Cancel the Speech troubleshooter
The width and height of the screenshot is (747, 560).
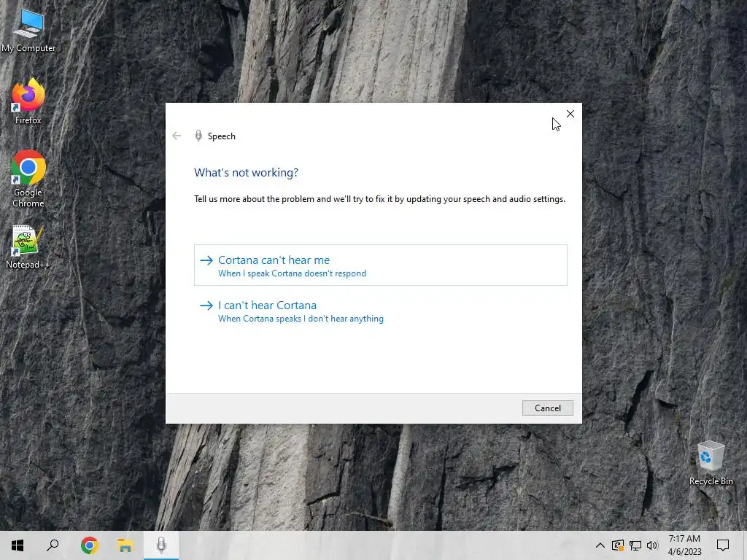pyautogui.click(x=547, y=408)
